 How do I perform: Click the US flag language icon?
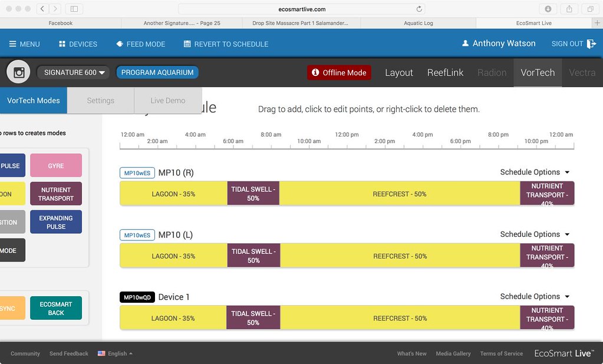coord(101,353)
